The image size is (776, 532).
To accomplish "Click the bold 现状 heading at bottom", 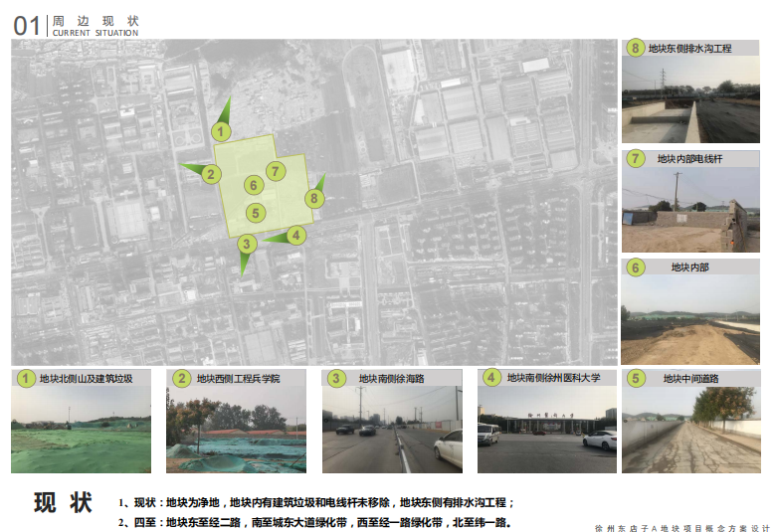I will [x=64, y=502].
